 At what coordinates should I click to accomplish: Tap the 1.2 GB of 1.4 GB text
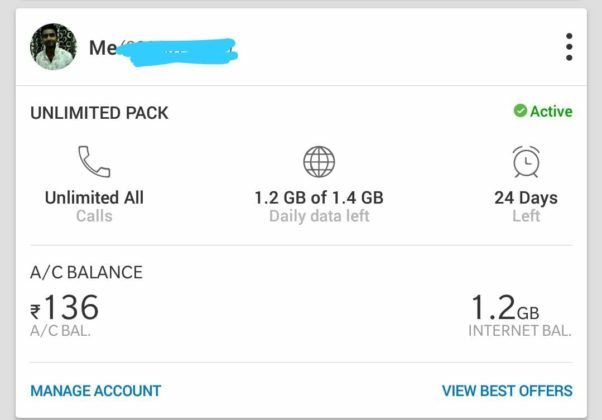(x=319, y=197)
